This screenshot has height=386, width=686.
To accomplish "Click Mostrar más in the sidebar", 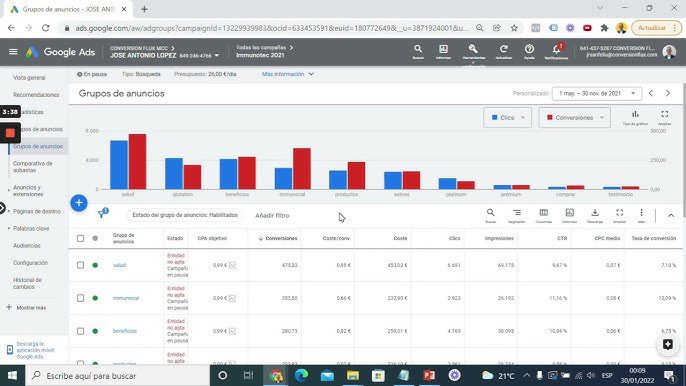I will 27,308.
